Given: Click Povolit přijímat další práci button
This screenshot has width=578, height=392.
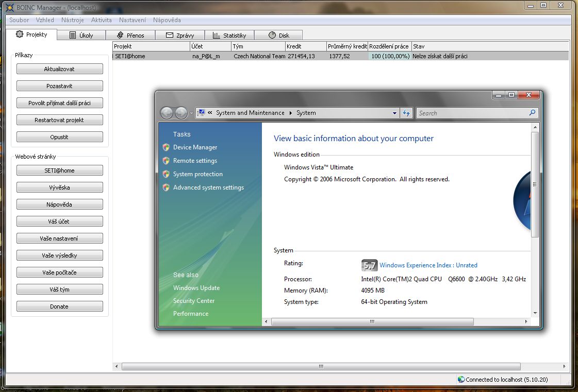Looking at the screenshot, I should (x=59, y=103).
